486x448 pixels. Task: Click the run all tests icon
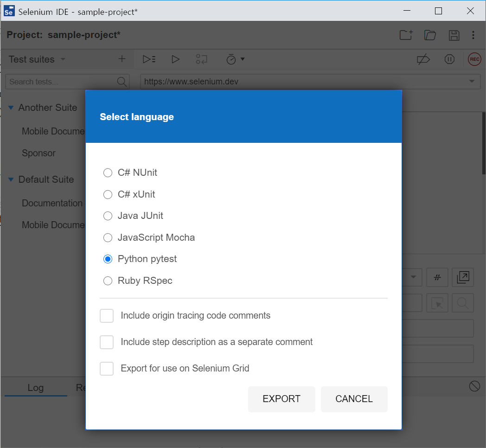tap(149, 59)
